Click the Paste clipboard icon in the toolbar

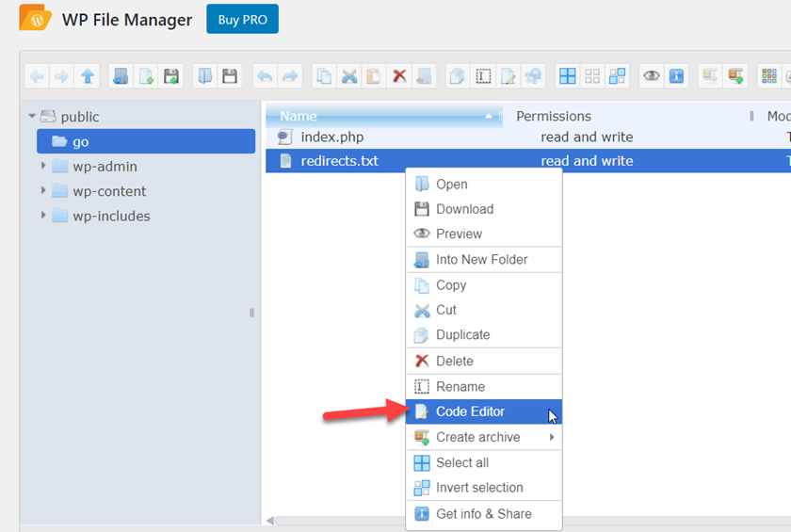point(374,76)
